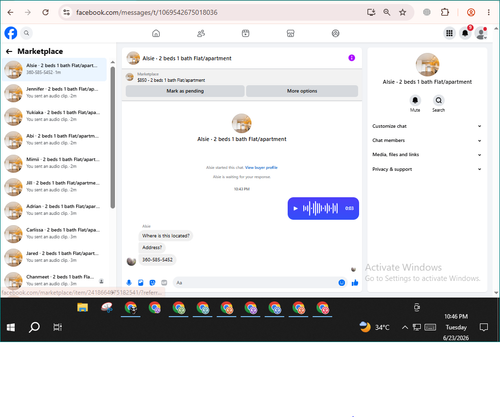Open the emoji picker in message box
The width and height of the screenshot is (500, 417).
pyautogui.click(x=342, y=283)
